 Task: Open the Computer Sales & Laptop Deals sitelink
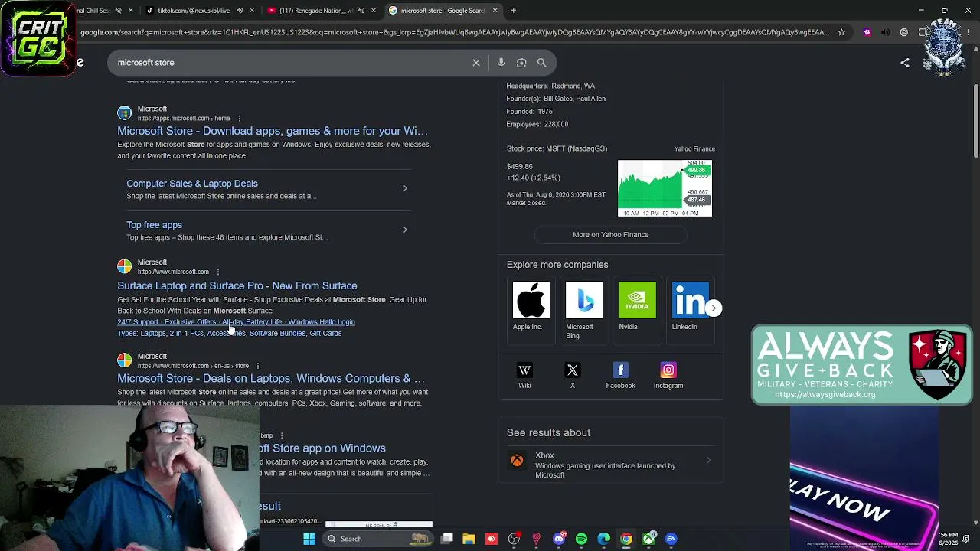(x=192, y=184)
